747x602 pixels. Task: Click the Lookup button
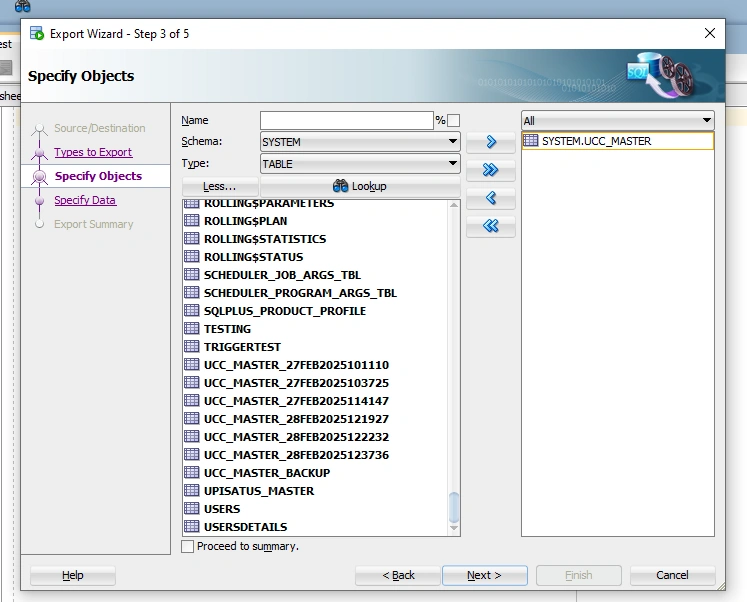360,186
